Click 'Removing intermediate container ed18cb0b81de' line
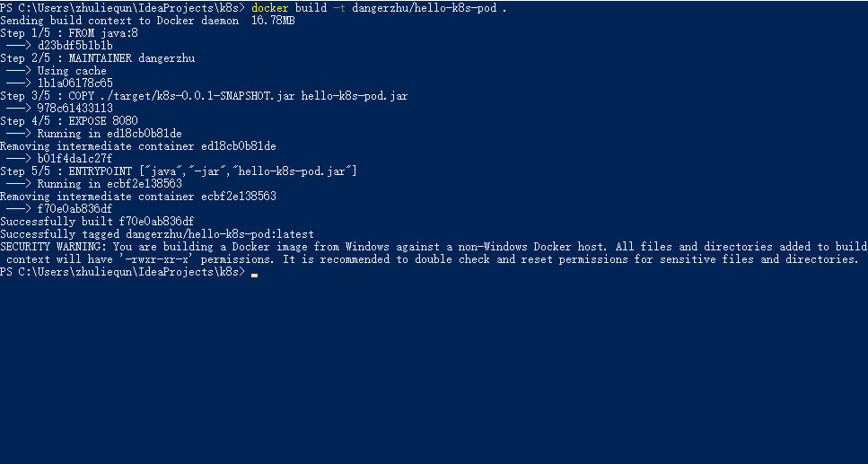This screenshot has width=868, height=464. coord(138,146)
